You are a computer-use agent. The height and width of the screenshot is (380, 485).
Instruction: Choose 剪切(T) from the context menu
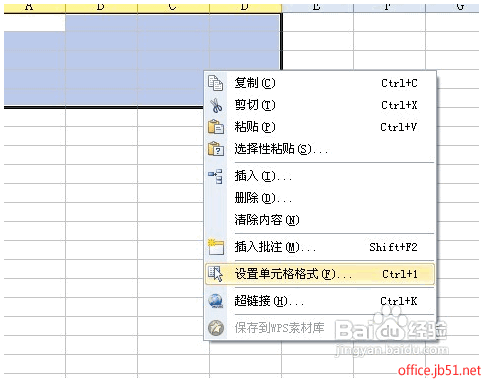[320, 105]
